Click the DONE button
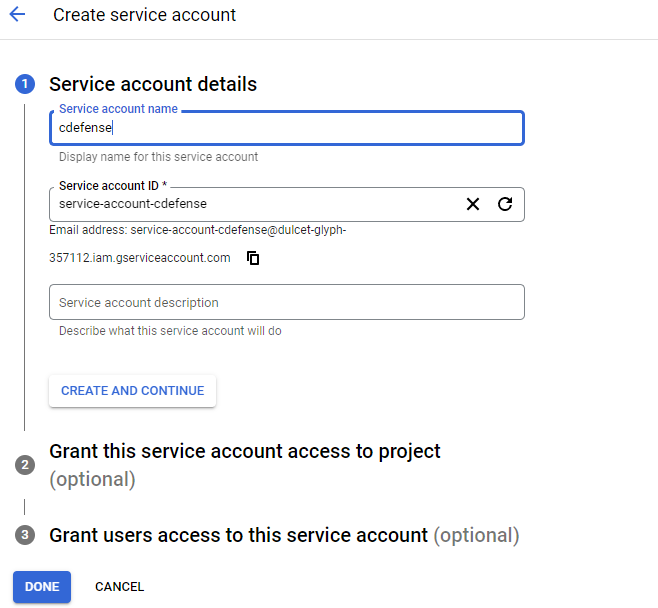 coord(42,587)
